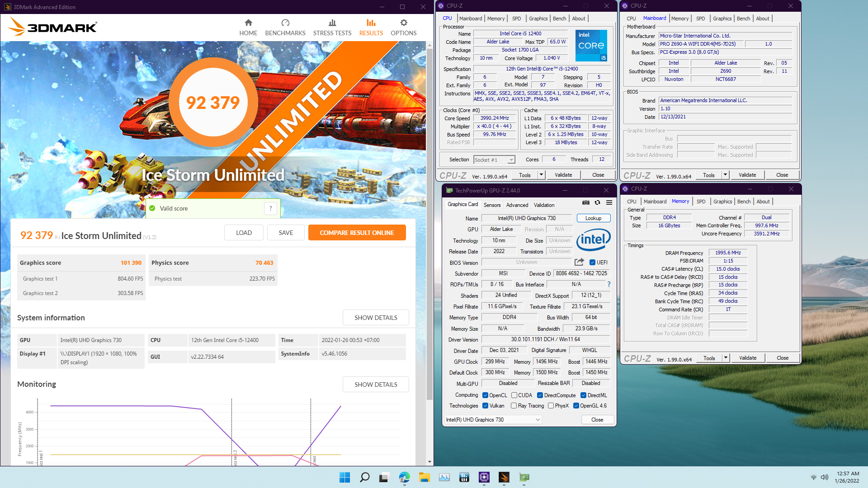Refresh GPU-Z readings with the refresh icon
This screenshot has height=488, width=868.
point(598,203)
